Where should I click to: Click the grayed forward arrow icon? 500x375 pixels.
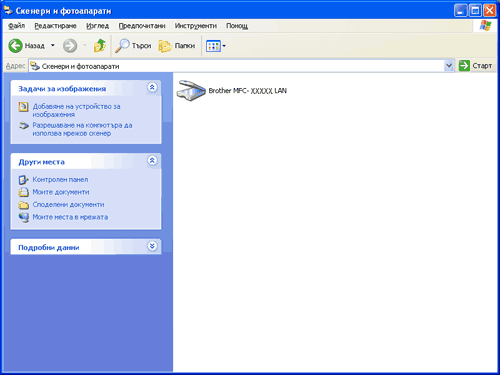point(70,46)
